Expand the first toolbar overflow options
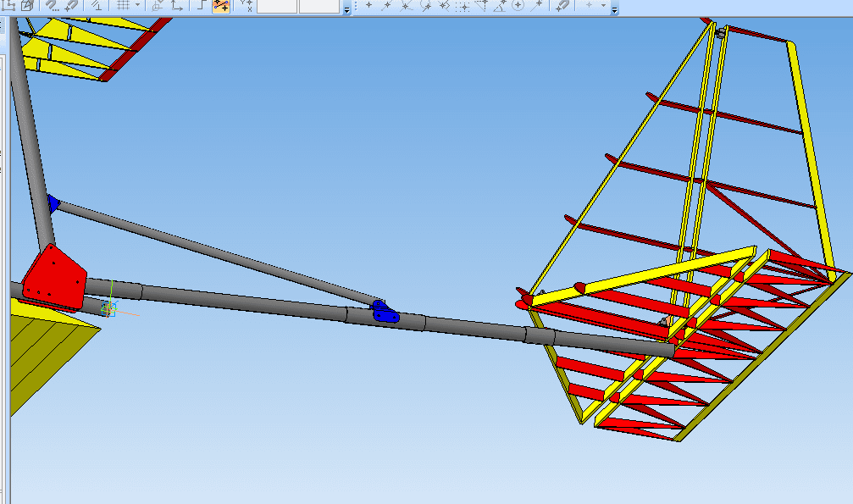 click(347, 8)
